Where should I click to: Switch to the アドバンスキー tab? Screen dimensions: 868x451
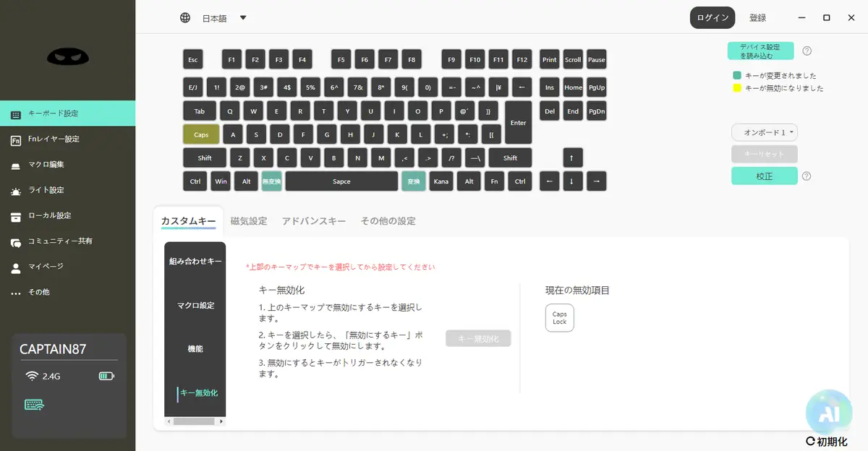[x=314, y=221]
